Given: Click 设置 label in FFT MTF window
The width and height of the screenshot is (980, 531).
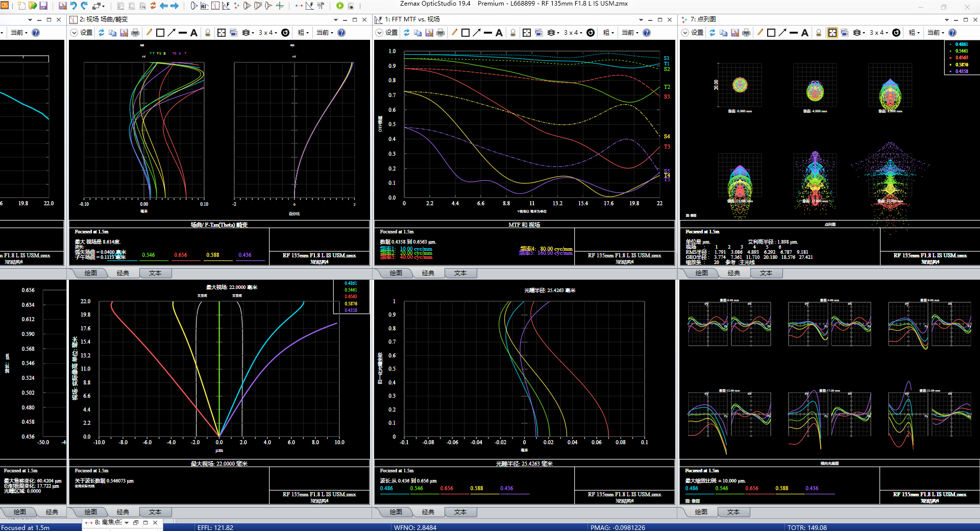Looking at the screenshot, I should point(391,32).
